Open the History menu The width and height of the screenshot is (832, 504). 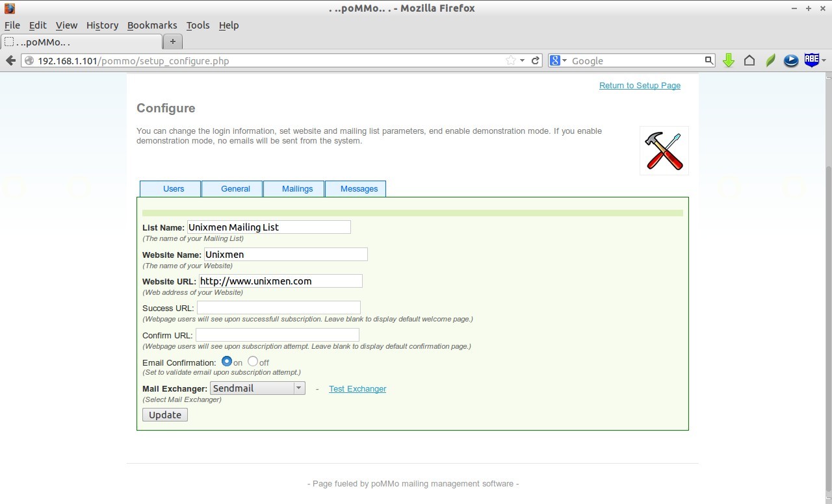point(102,25)
